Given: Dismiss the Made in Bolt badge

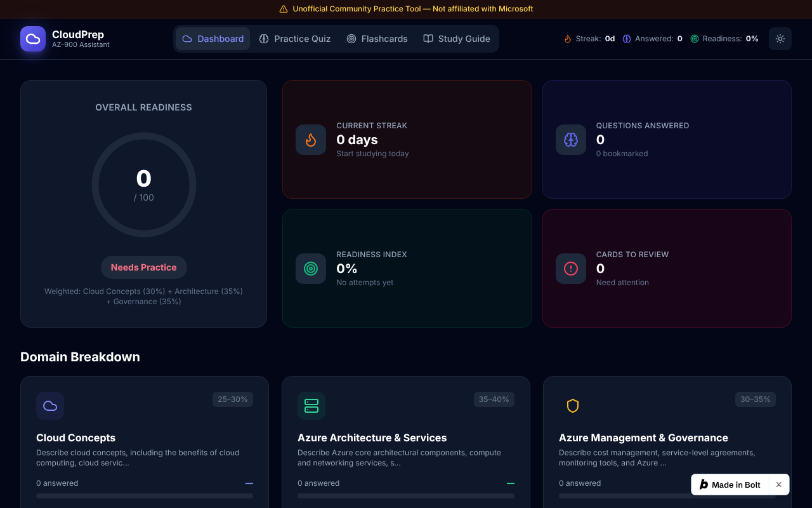Looking at the screenshot, I should pos(778,485).
